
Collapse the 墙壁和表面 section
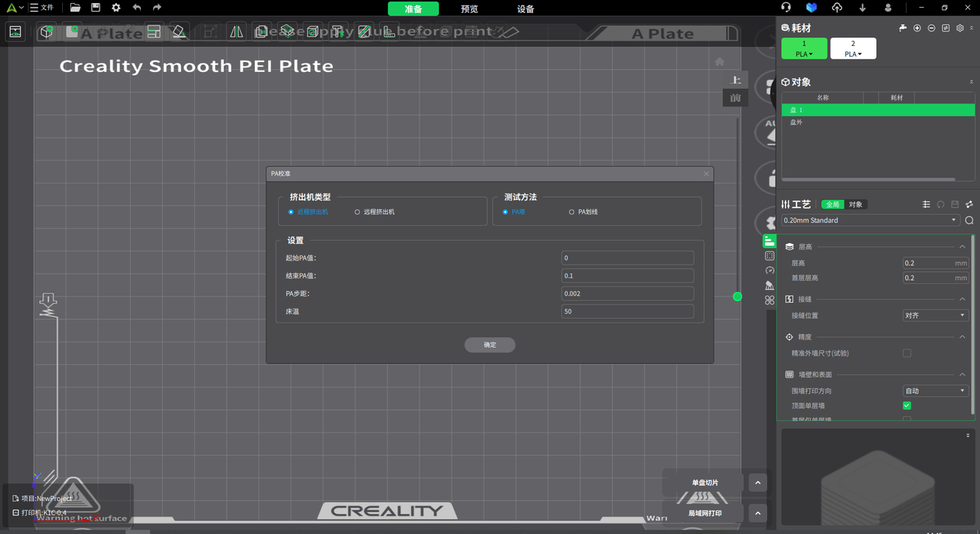(x=962, y=374)
